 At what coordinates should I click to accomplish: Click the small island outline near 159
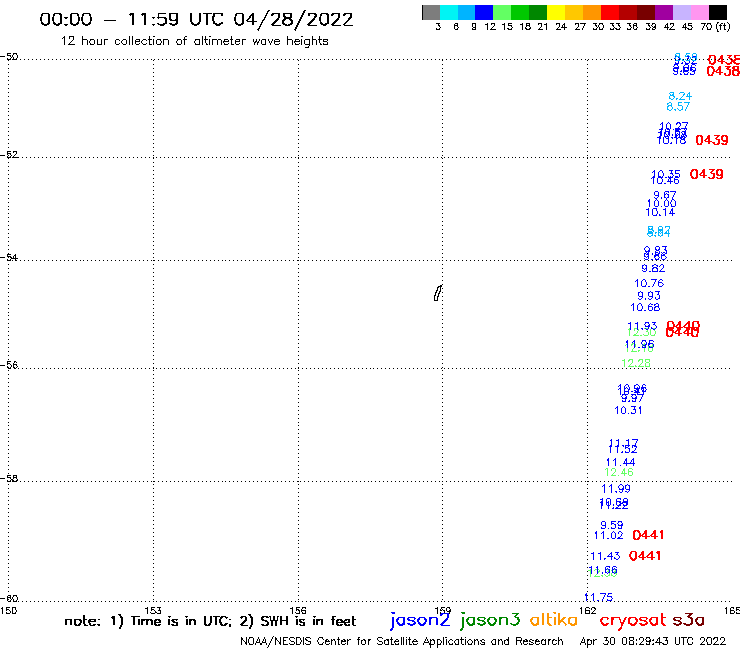point(438,293)
